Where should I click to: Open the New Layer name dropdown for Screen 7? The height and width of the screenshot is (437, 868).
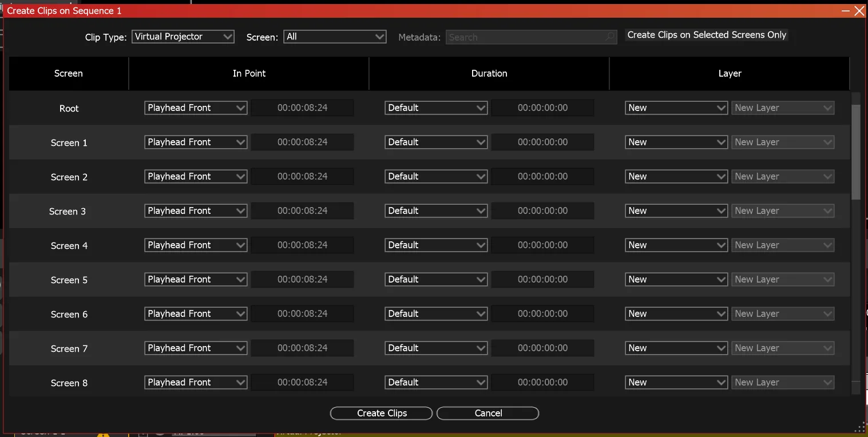click(x=783, y=348)
